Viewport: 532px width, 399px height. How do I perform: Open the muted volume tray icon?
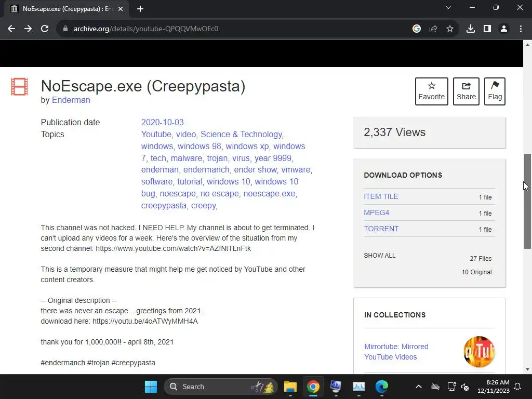[465, 387]
